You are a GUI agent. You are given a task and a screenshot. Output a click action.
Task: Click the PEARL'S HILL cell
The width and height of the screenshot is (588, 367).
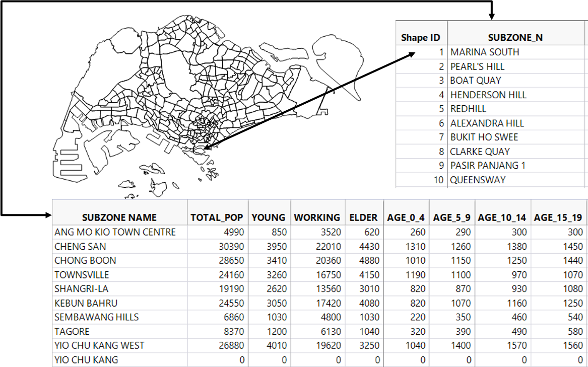point(515,66)
